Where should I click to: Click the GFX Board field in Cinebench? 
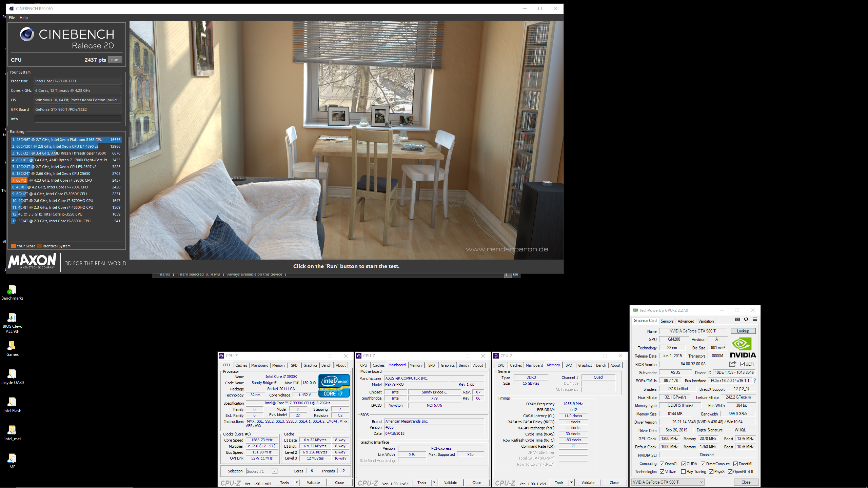[78, 109]
